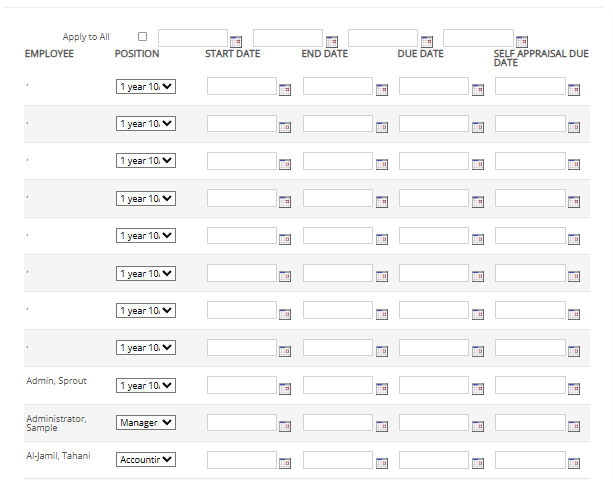This screenshot has width=613, height=487.
Task: Click start date field for Admin, Sprout
Action: tap(241, 385)
